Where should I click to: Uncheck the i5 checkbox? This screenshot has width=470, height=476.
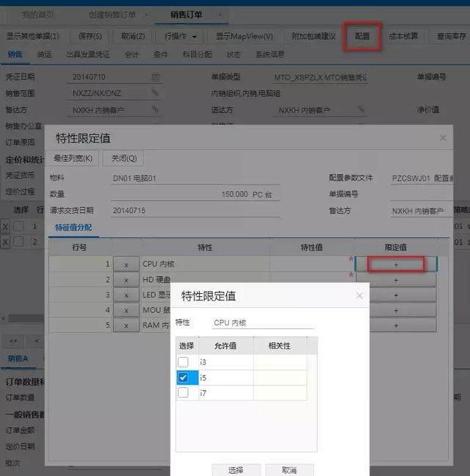click(183, 378)
